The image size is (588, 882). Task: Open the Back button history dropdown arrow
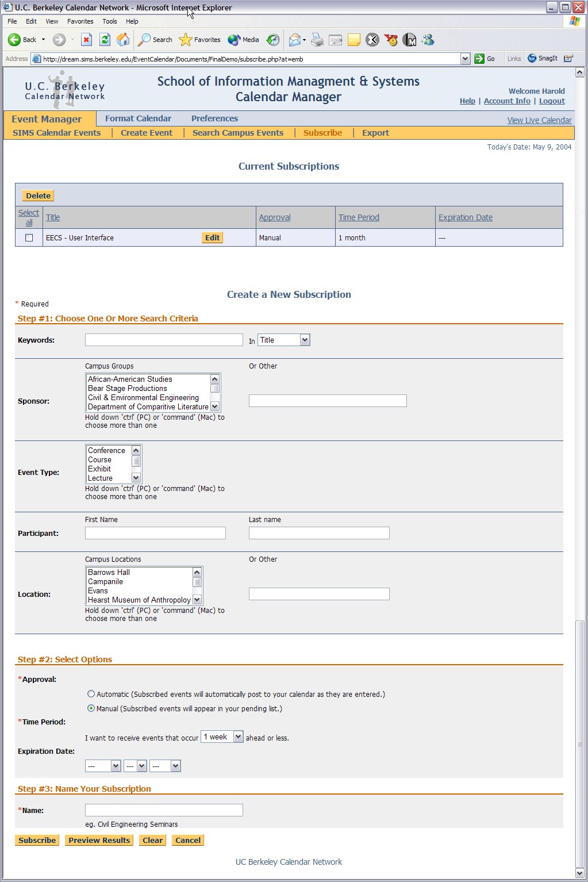click(43, 40)
